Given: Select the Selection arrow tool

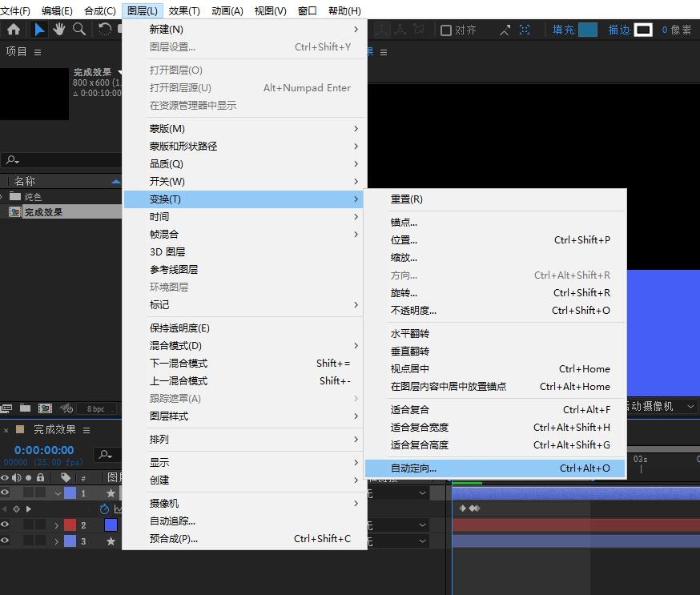Looking at the screenshot, I should click(39, 30).
